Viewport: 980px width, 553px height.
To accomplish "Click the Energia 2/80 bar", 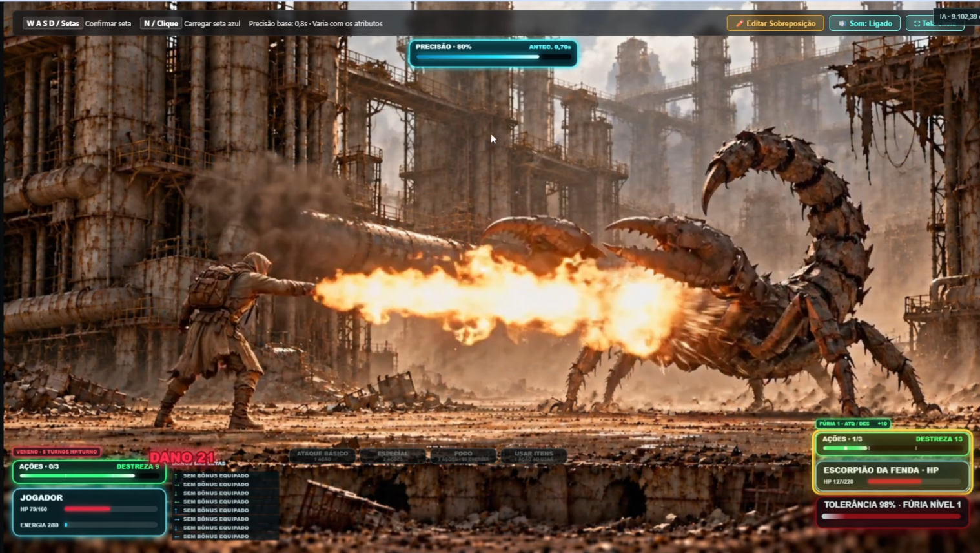I will click(111, 525).
